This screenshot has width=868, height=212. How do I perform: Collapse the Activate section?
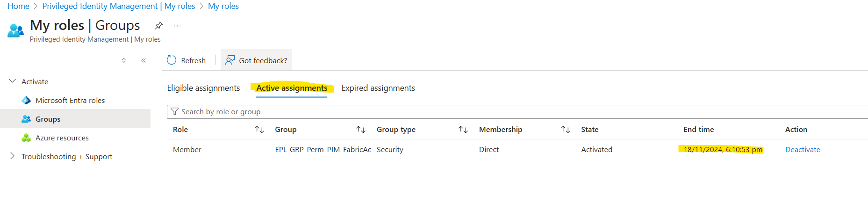[13, 81]
